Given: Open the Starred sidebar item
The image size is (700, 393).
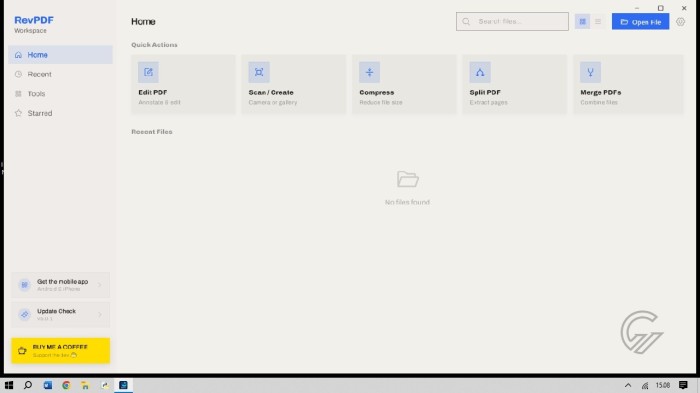Looking at the screenshot, I should pos(60,113).
